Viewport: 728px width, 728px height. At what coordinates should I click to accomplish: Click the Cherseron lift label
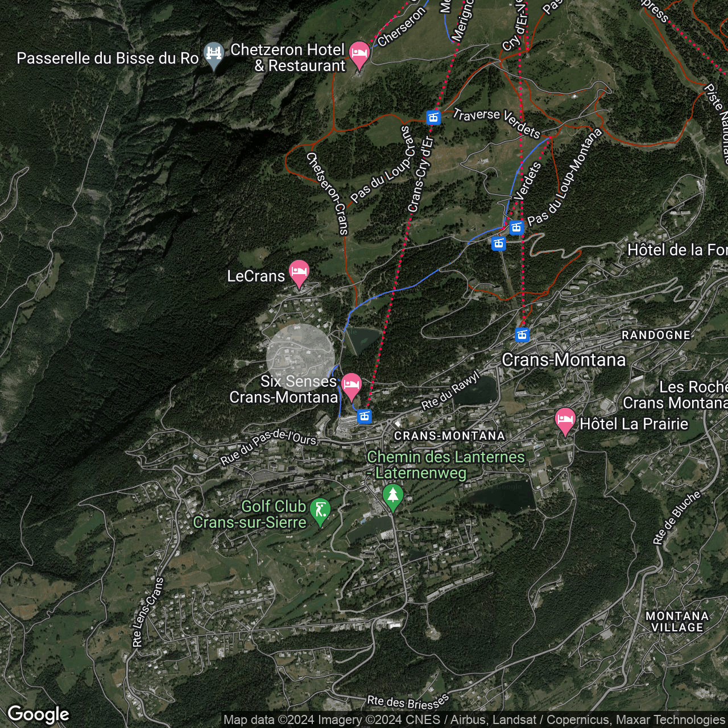pyautogui.click(x=402, y=26)
